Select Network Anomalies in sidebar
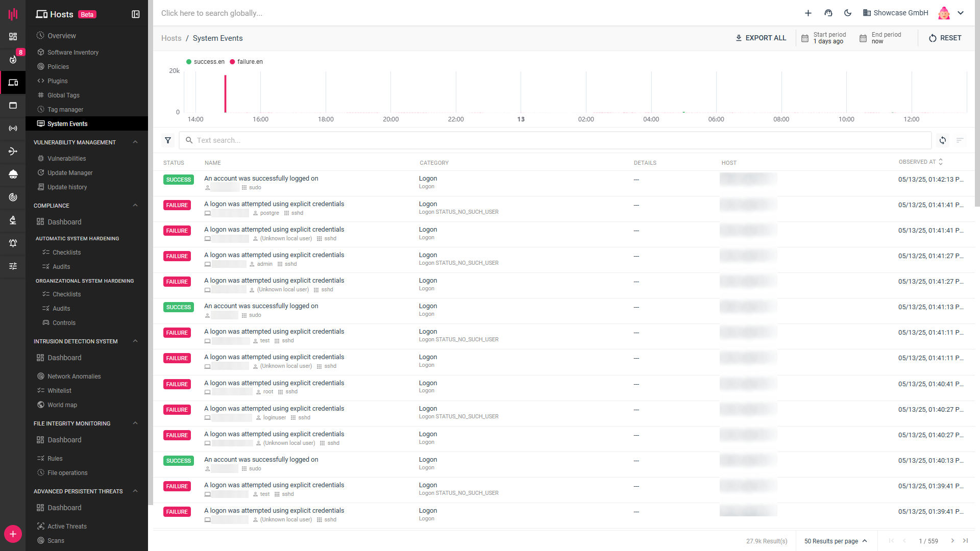 [74, 377]
